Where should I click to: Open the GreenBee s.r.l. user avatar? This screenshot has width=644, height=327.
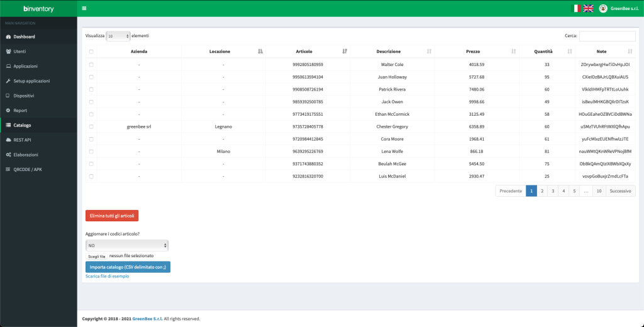point(603,8)
